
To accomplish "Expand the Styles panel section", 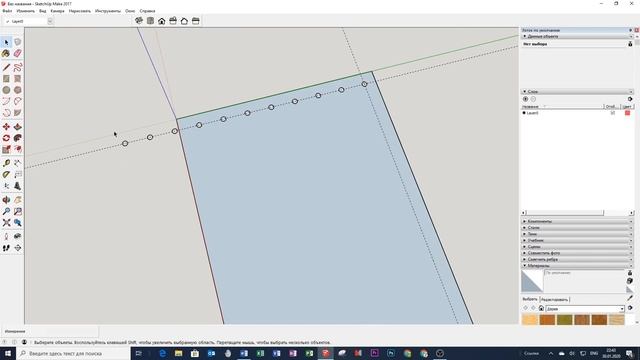I will coord(577,228).
